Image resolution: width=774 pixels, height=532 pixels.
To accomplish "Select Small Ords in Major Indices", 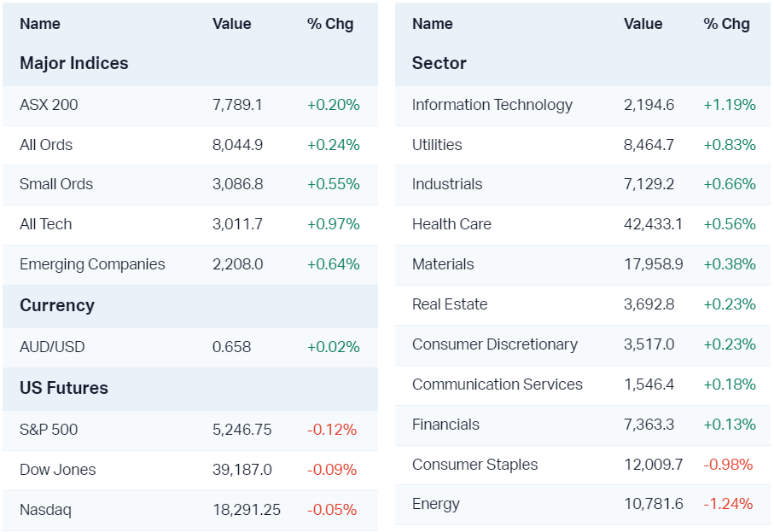I will (x=56, y=184).
